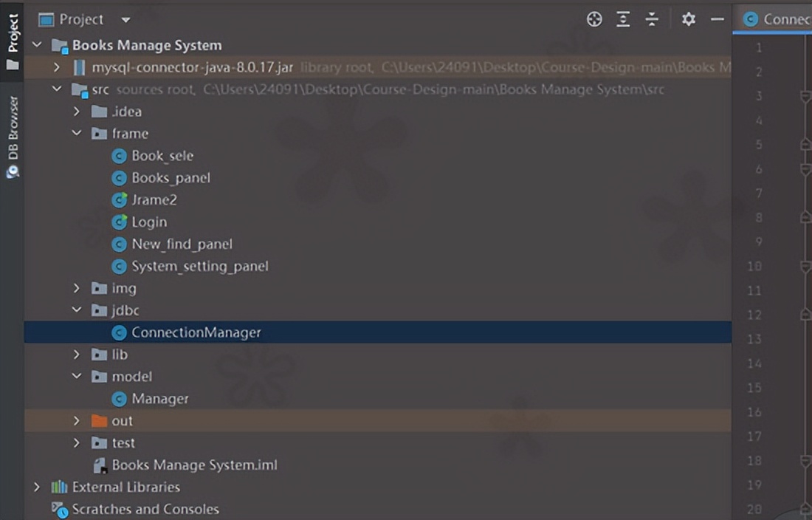Click the ConnectionManager editor tab icon

[x=751, y=18]
